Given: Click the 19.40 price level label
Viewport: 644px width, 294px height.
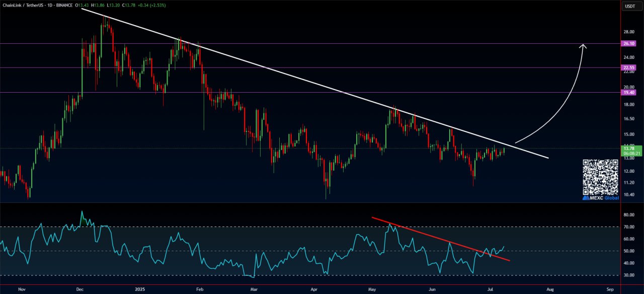Looking at the screenshot, I should [629, 93].
